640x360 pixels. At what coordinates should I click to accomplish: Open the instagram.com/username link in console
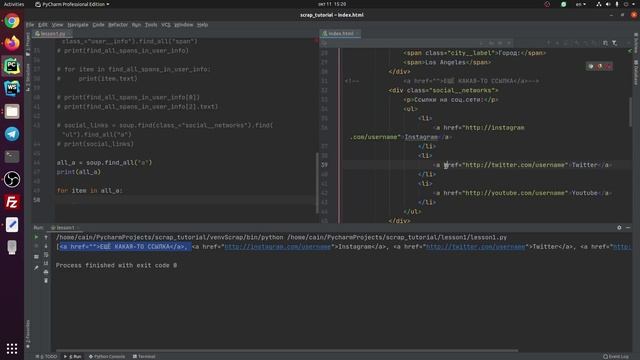click(278, 247)
